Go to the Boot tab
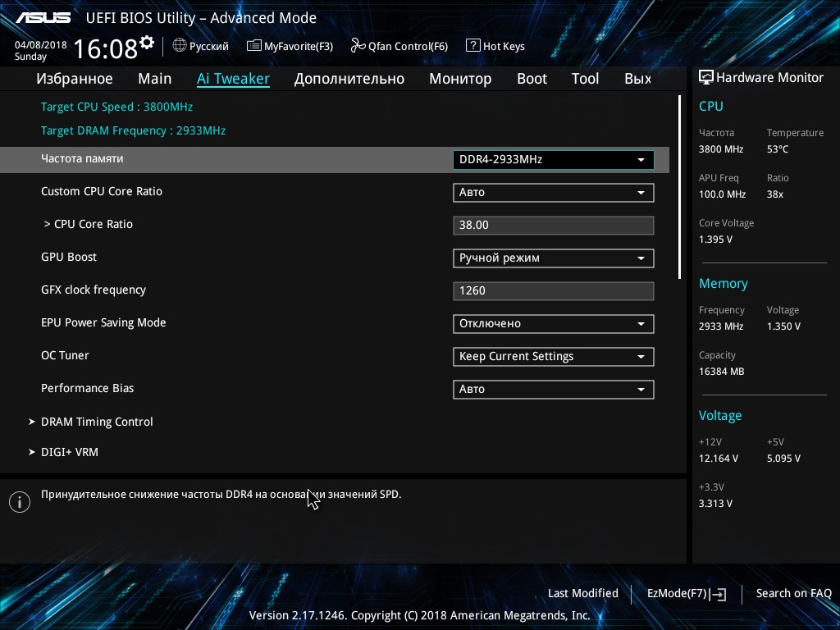This screenshot has width=840, height=630. click(532, 79)
